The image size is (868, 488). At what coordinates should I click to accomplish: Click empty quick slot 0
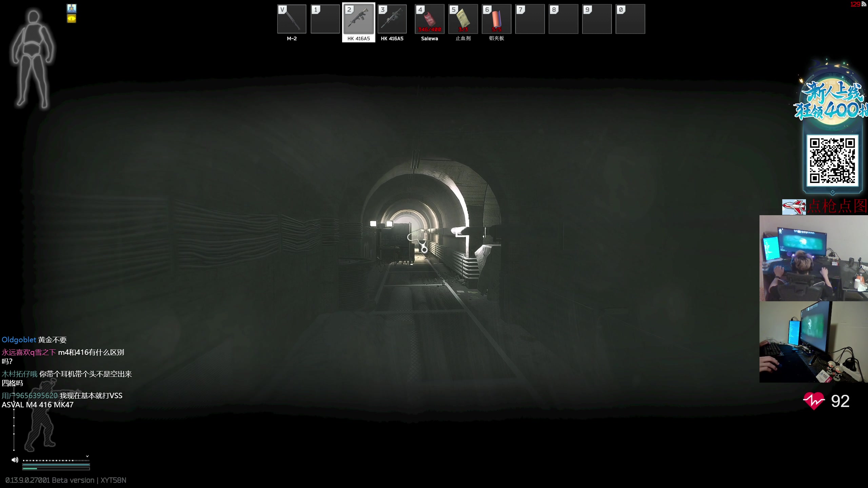click(x=630, y=19)
